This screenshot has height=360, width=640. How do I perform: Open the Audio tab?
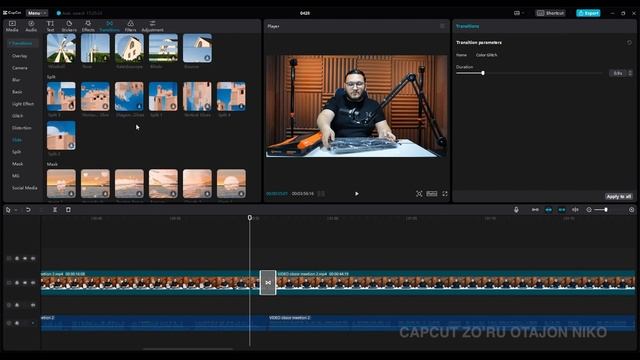(31, 26)
